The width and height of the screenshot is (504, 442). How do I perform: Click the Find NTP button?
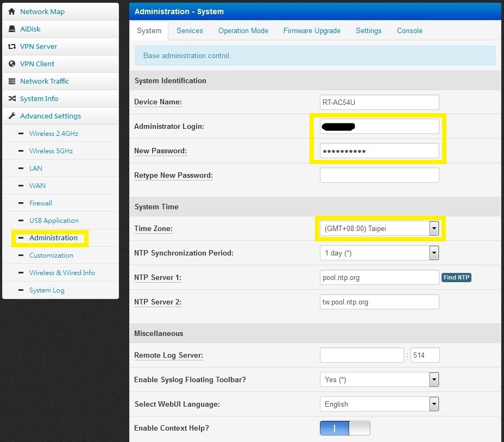pyautogui.click(x=456, y=277)
